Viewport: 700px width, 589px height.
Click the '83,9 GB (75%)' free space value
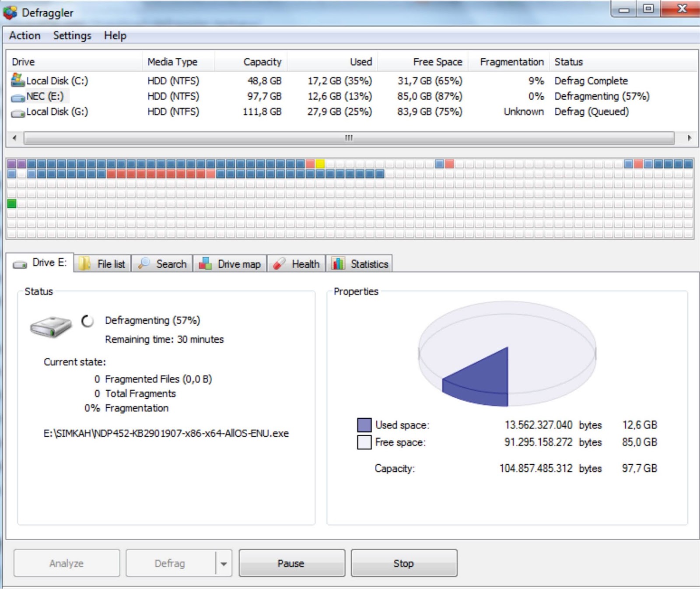tap(430, 112)
